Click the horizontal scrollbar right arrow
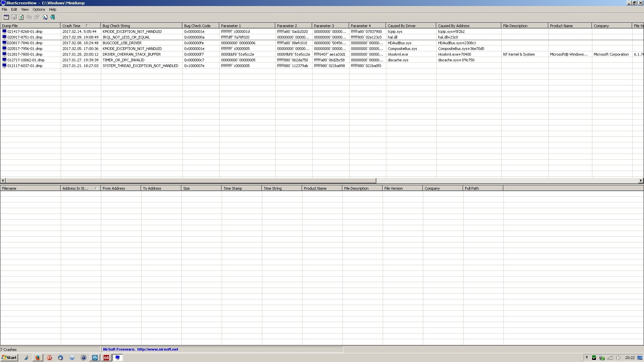Screen dimensions: 644x362 pos(641,181)
